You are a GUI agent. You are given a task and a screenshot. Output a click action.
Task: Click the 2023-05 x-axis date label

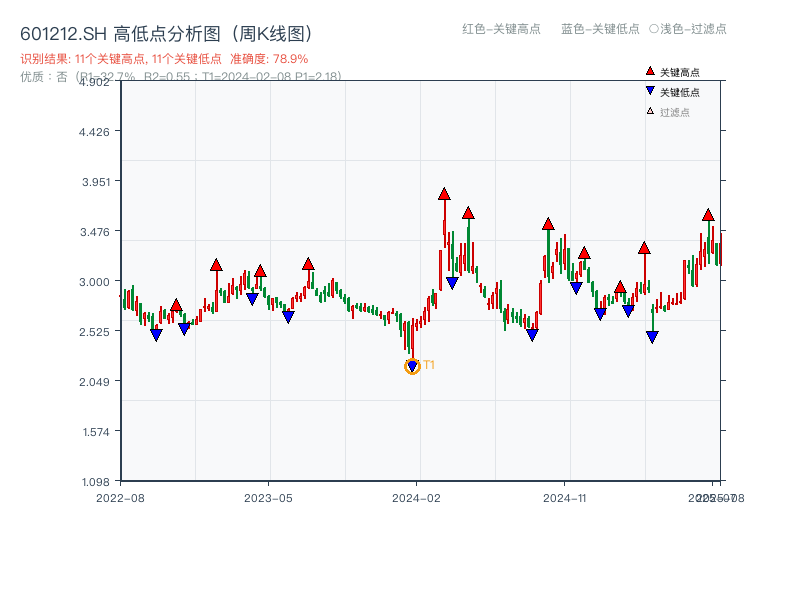pos(268,498)
